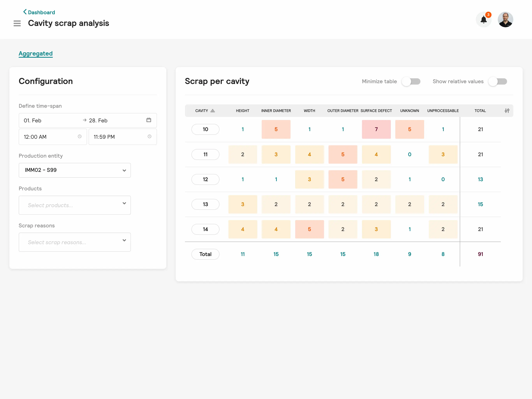Click cavity 11 Unprocessable cell 3
The width and height of the screenshot is (532, 399).
point(443,154)
